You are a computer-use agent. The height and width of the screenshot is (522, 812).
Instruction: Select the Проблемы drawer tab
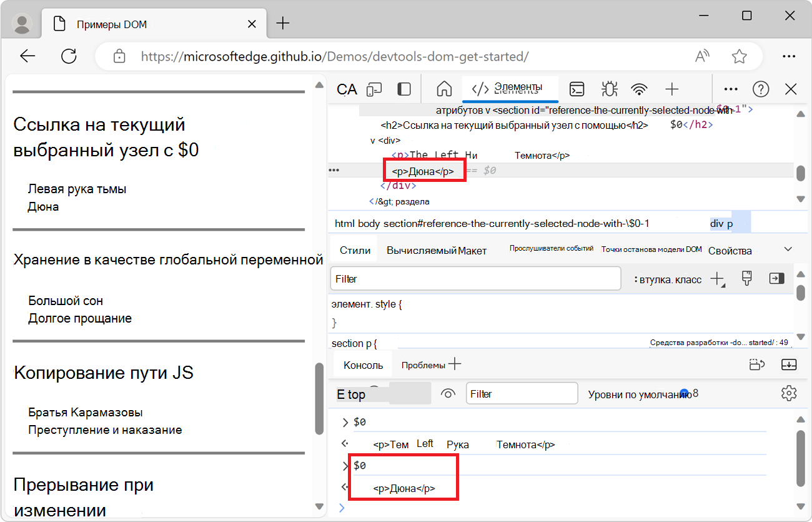click(423, 365)
